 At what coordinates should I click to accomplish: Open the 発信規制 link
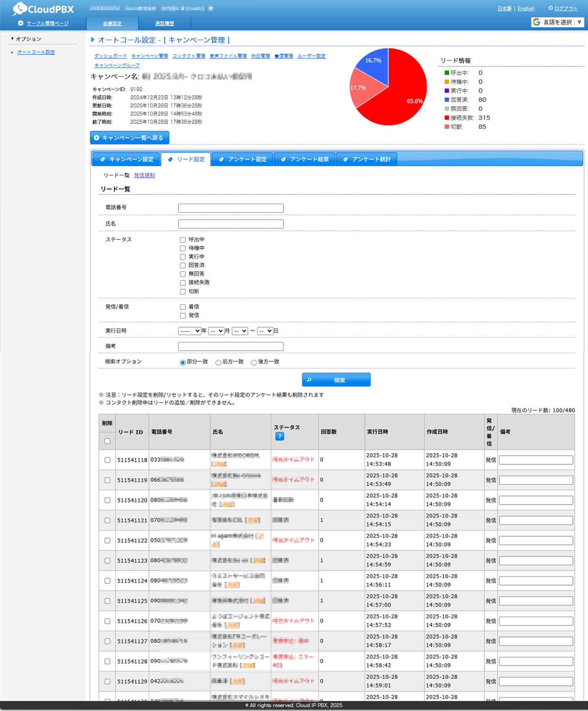(144, 175)
